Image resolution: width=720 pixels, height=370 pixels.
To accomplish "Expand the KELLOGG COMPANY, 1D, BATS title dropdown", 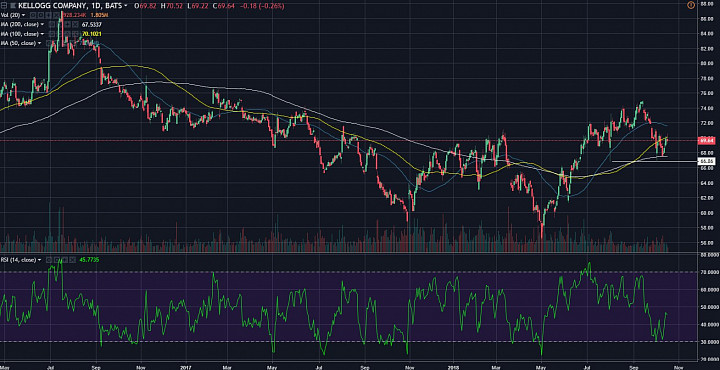I will [126, 6].
